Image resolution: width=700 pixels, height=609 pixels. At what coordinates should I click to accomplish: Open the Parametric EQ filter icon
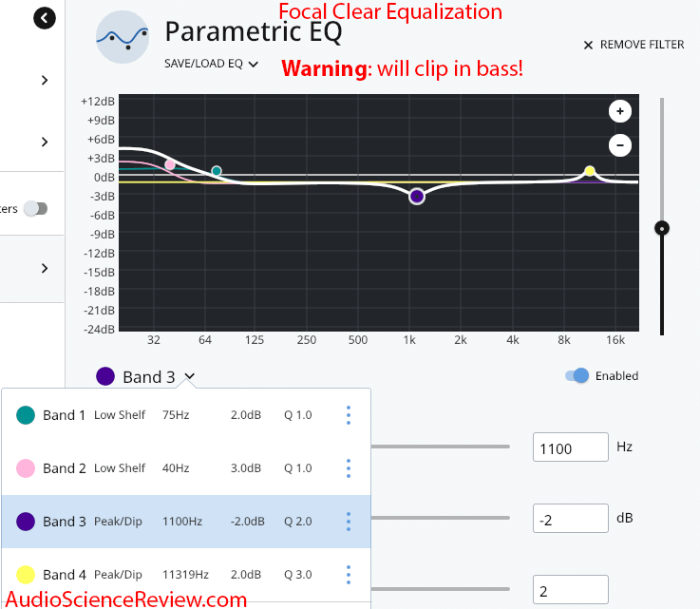[x=123, y=37]
